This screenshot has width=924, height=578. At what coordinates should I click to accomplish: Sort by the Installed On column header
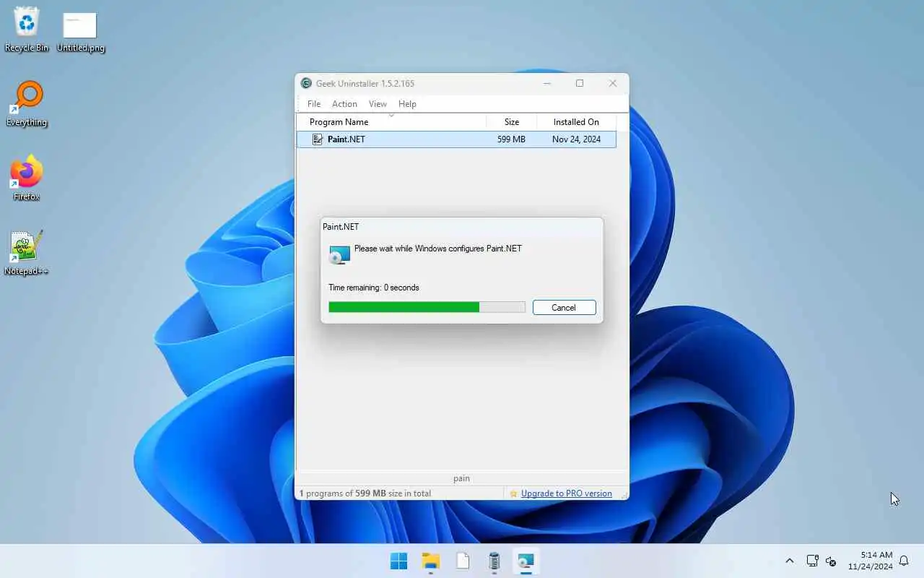[x=576, y=122]
